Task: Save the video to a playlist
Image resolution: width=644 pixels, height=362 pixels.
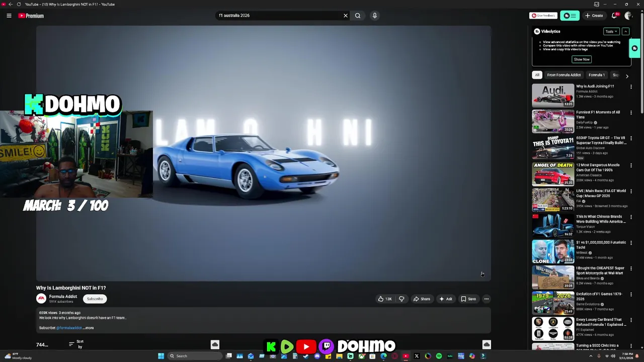Action: click(468, 299)
